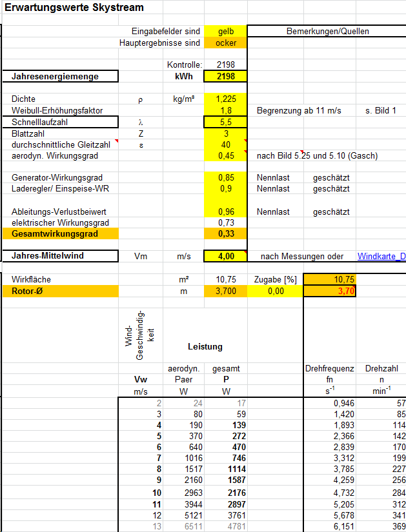Screen dimensions: 406x532
Task: Select the 'Erwartungswerte Skystream' title cell
Action: point(74,8)
